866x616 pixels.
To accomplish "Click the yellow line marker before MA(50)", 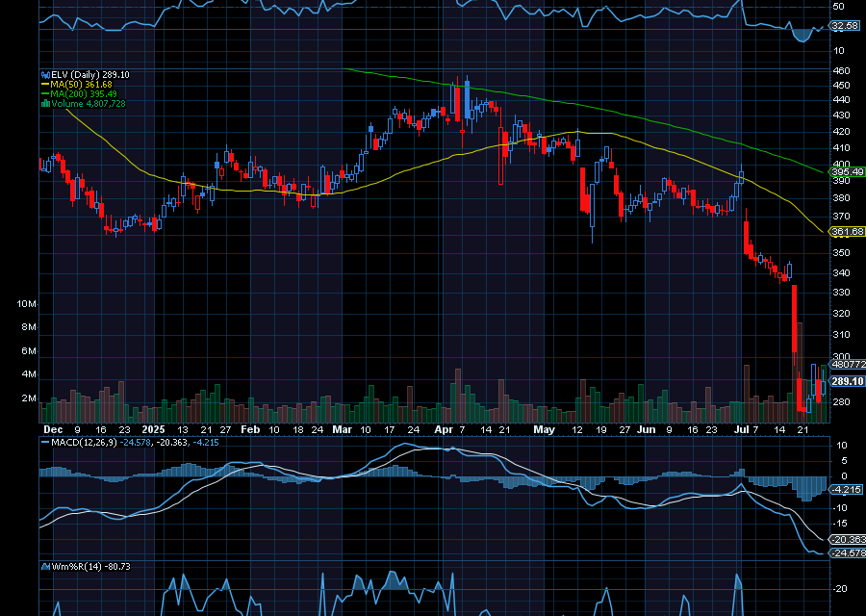I will coord(45,85).
